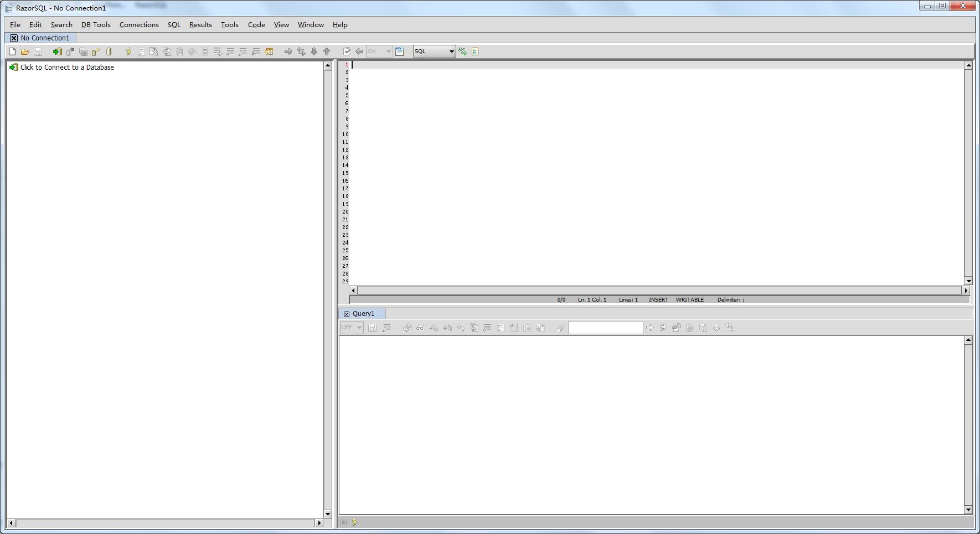Click the upward arrow icon in the main toolbar
Image resolution: width=980 pixels, height=534 pixels.
click(327, 51)
